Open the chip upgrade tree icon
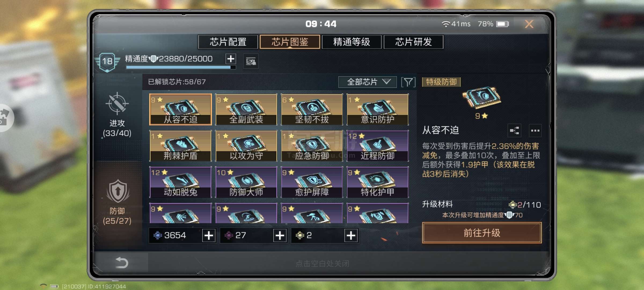 (514, 130)
